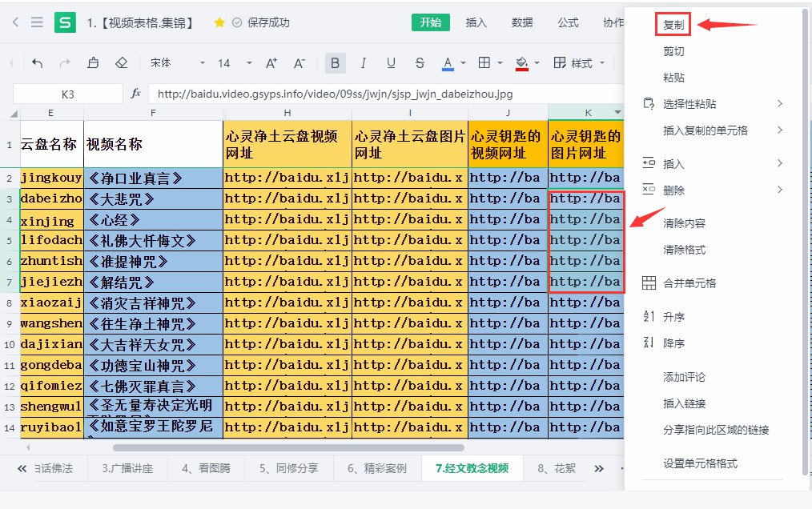Decrease font size with A-
The image size is (812, 509).
coord(299,63)
